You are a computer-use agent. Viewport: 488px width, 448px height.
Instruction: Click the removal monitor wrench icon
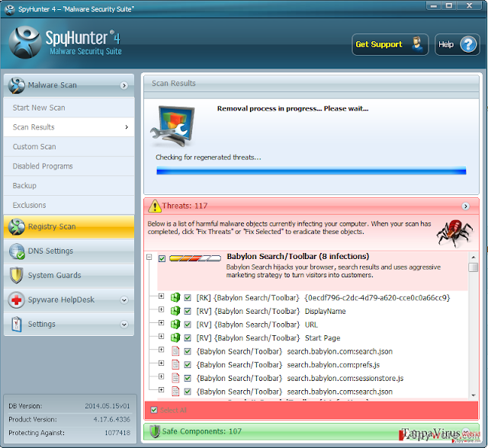173,126
